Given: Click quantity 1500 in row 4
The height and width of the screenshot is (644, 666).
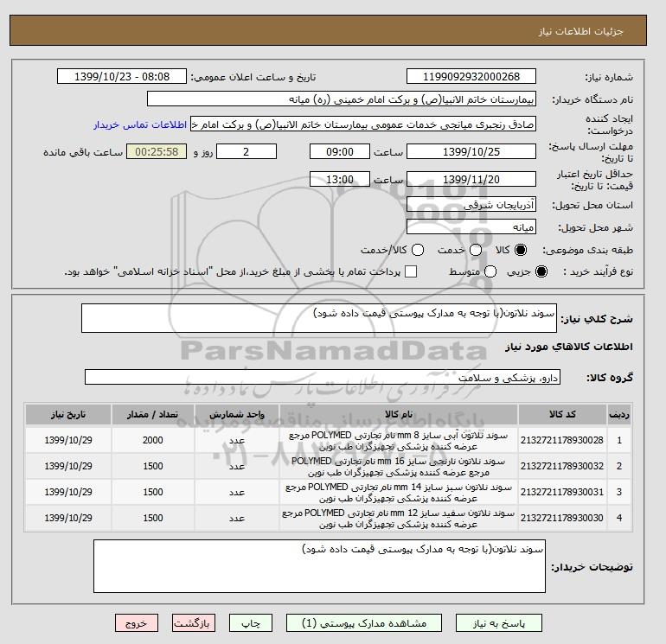Looking at the screenshot, I should click(x=153, y=518).
